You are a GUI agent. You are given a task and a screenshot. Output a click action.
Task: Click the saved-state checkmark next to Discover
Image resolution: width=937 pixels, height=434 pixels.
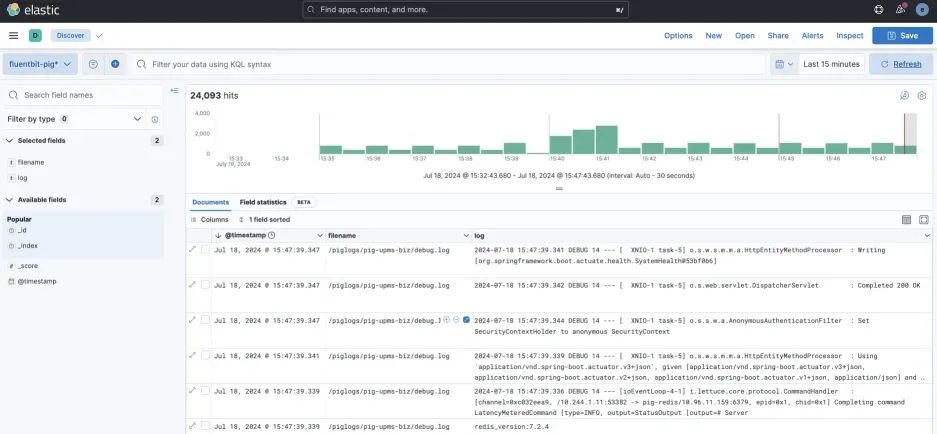point(99,36)
